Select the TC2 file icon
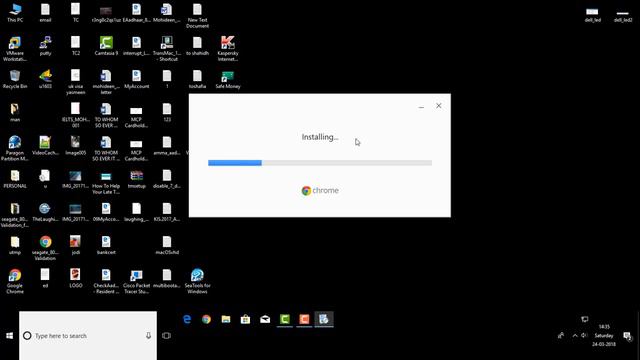This screenshot has height=360, width=640. (76, 46)
